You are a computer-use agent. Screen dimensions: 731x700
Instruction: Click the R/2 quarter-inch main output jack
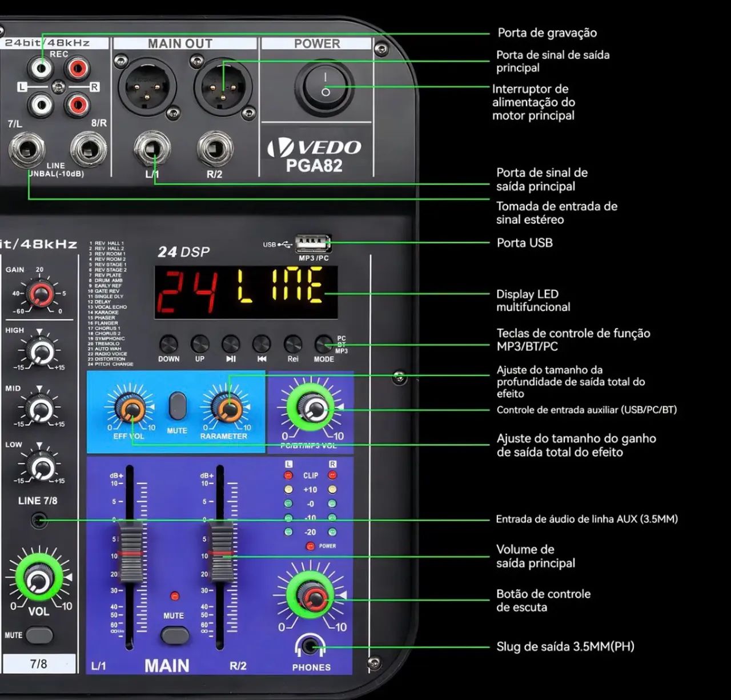click(215, 149)
